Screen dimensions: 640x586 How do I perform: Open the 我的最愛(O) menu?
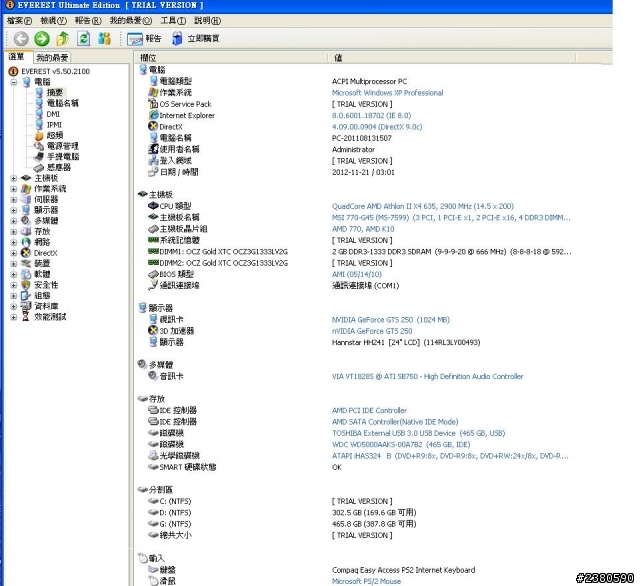point(131,20)
